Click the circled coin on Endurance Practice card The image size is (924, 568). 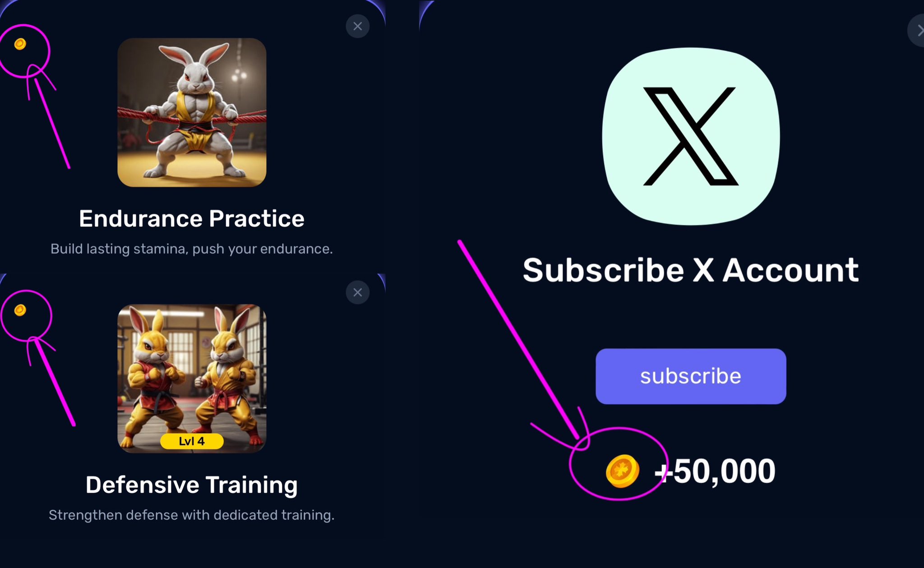click(x=20, y=44)
